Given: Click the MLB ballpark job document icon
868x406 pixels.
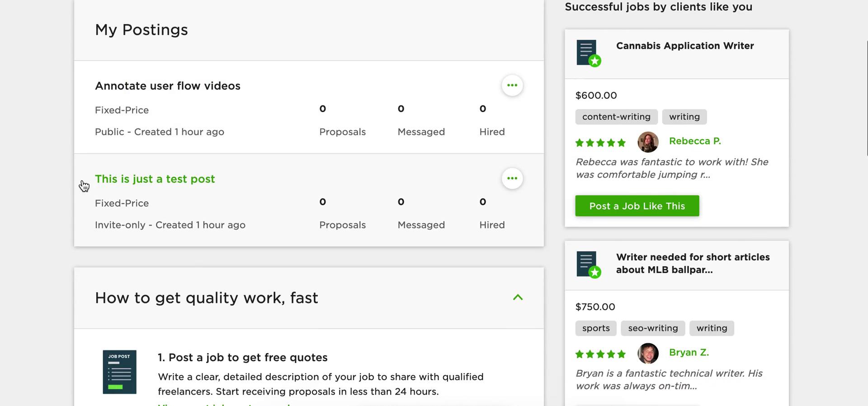Looking at the screenshot, I should pyautogui.click(x=588, y=264).
